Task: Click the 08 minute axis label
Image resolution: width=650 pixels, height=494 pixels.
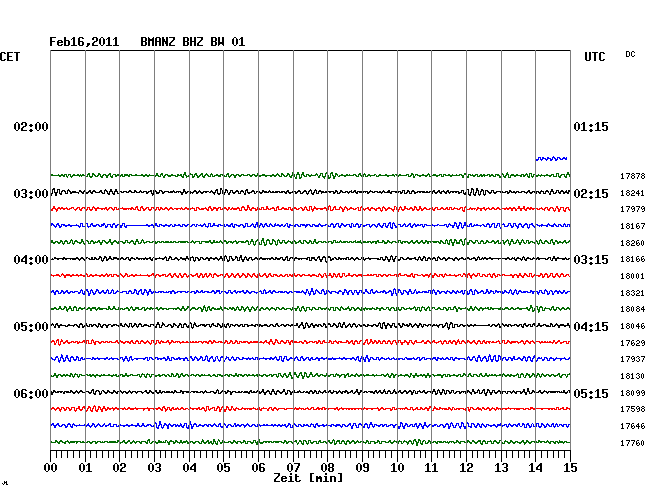Action: coord(327,468)
